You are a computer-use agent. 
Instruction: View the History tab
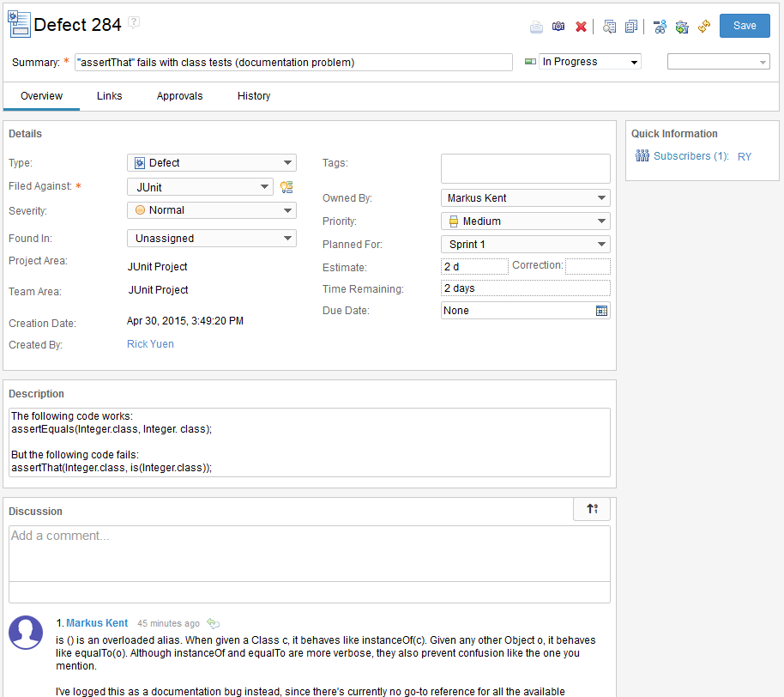[x=253, y=95]
